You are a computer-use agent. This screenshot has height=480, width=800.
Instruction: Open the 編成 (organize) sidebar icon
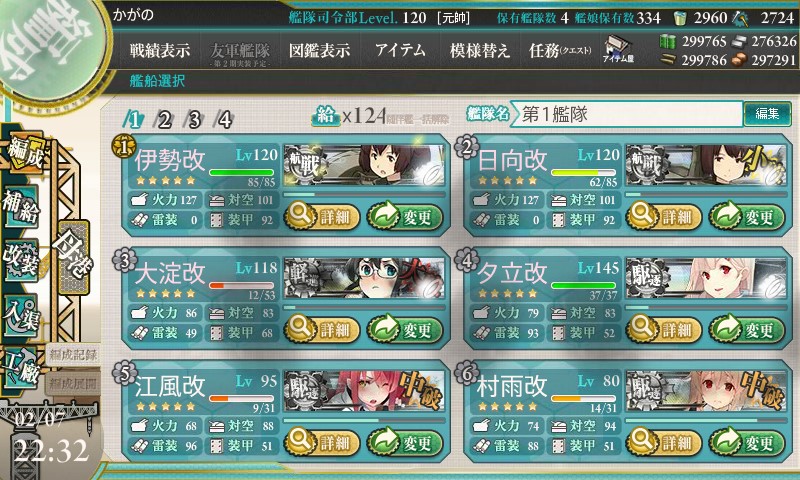coord(24,154)
